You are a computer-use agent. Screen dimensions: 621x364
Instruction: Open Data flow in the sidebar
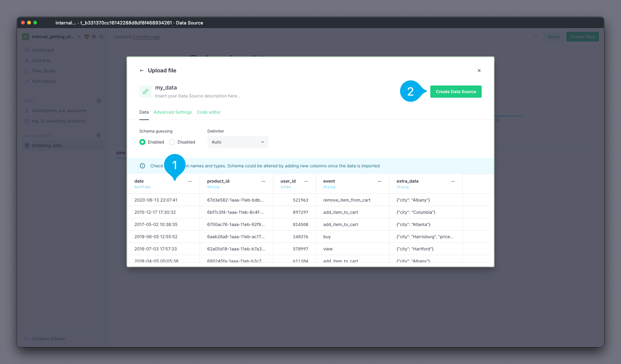41,60
